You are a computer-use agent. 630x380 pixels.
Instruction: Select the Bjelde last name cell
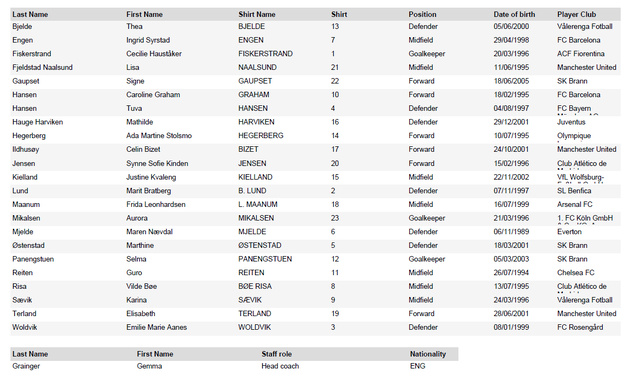pyautogui.click(x=22, y=27)
